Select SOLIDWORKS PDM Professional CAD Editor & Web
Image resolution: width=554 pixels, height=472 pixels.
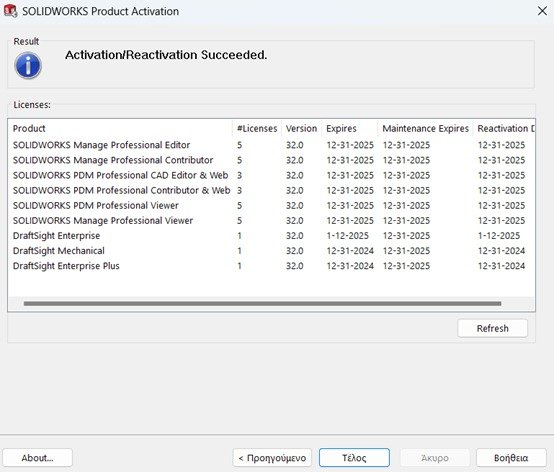coord(271,175)
